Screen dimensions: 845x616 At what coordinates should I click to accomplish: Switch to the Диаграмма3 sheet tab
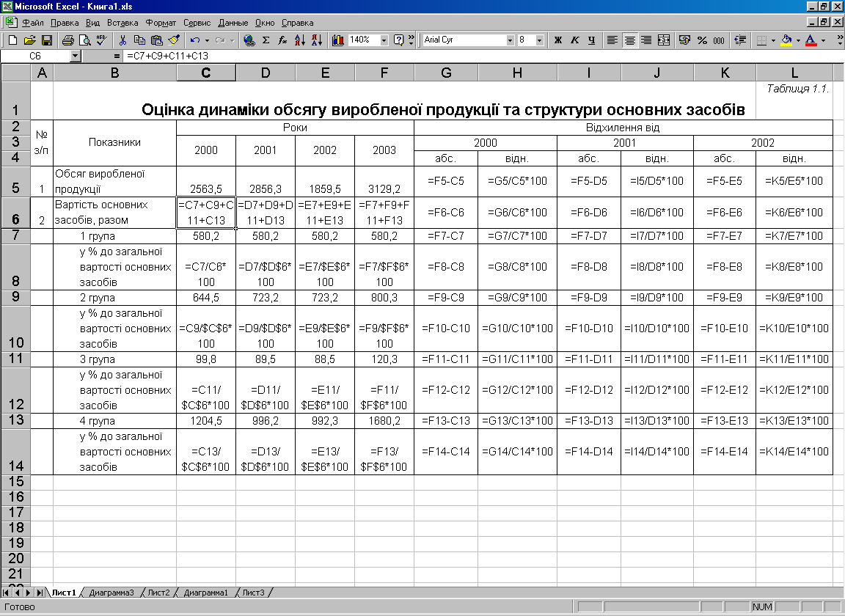point(111,593)
